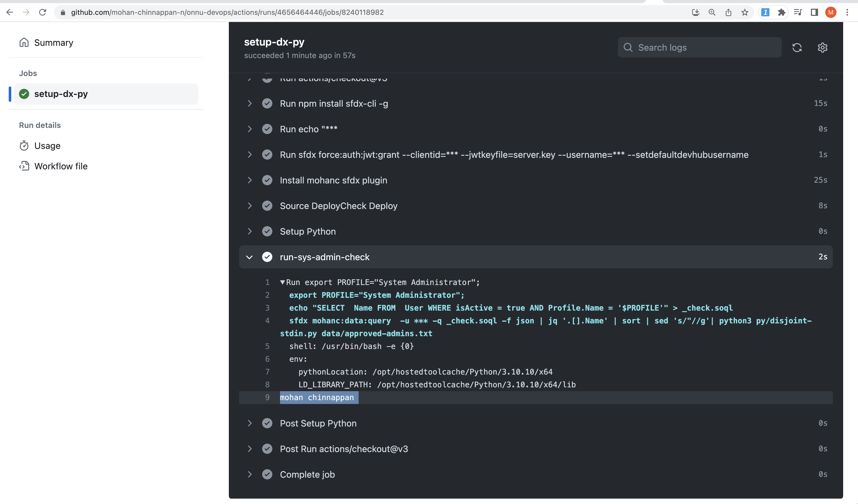Click the browser Back arrow
858x504 pixels.
(9, 13)
